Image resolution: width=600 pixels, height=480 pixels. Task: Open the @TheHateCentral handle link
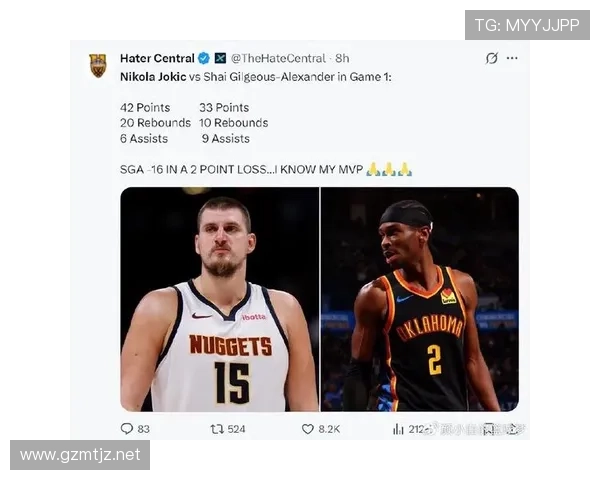click(278, 58)
